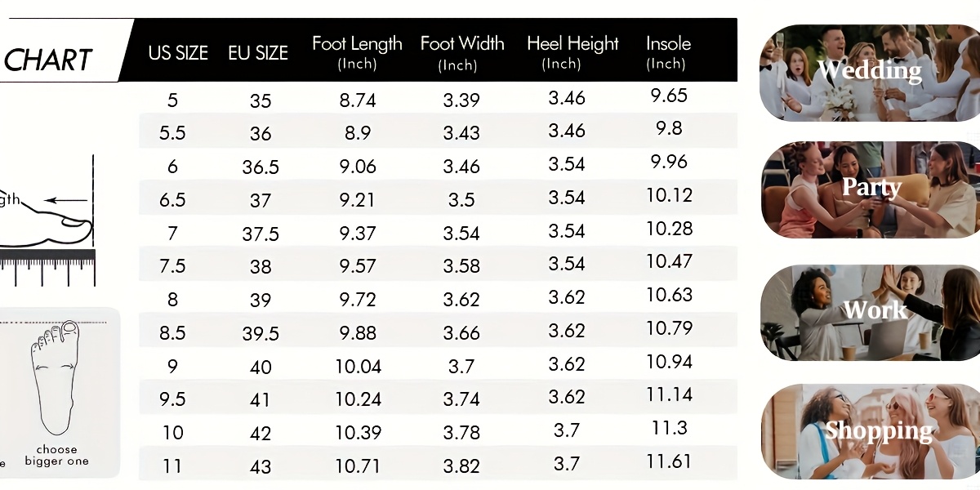Click the CHART title label
This screenshot has width=980, height=490.
47,60
